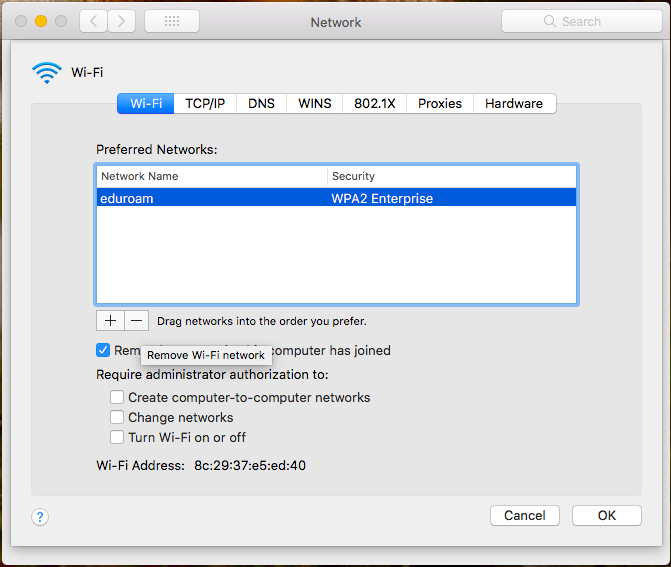Click the back navigation arrow

point(93,21)
